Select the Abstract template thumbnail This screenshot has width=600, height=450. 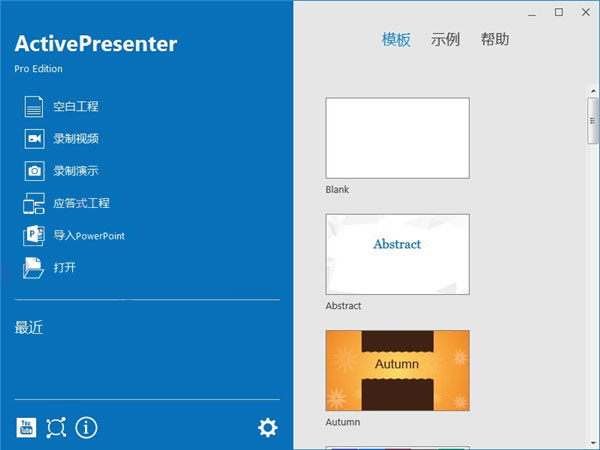(398, 254)
